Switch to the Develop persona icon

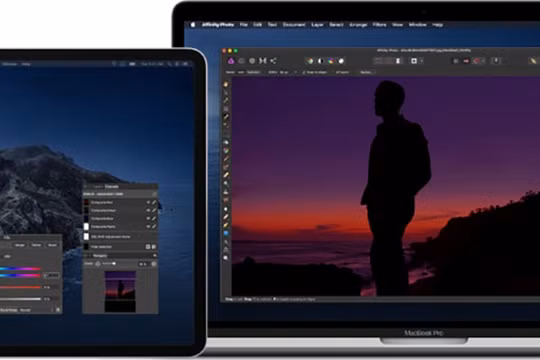[252, 61]
